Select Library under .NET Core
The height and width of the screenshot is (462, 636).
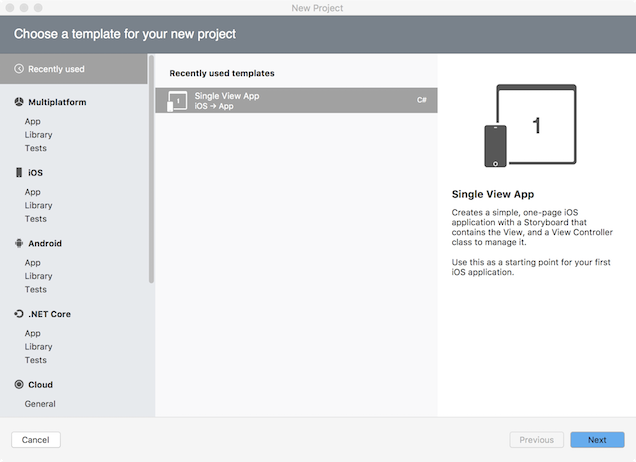click(39, 346)
